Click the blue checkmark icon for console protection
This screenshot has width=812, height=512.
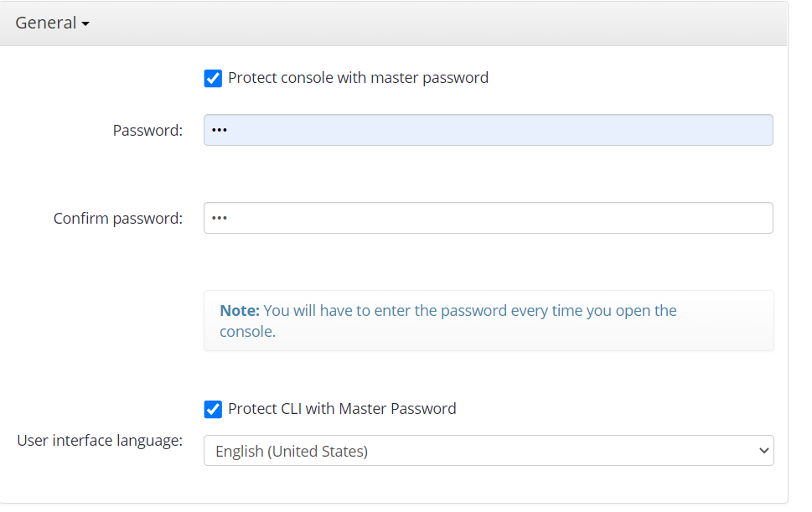(x=213, y=78)
